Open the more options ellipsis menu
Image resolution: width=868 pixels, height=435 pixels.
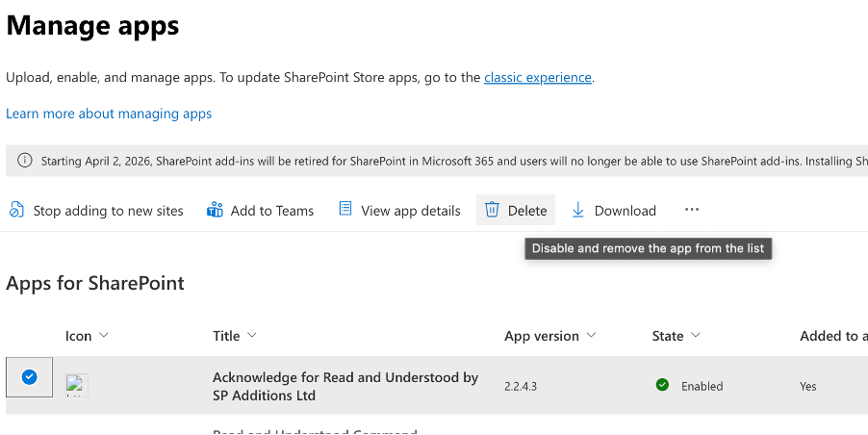692,210
